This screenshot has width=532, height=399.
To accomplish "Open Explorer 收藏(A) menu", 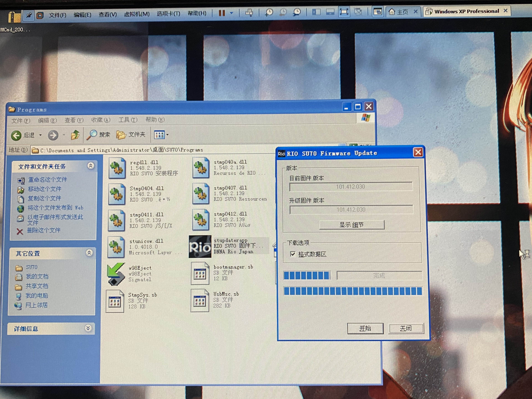I will pos(101,120).
